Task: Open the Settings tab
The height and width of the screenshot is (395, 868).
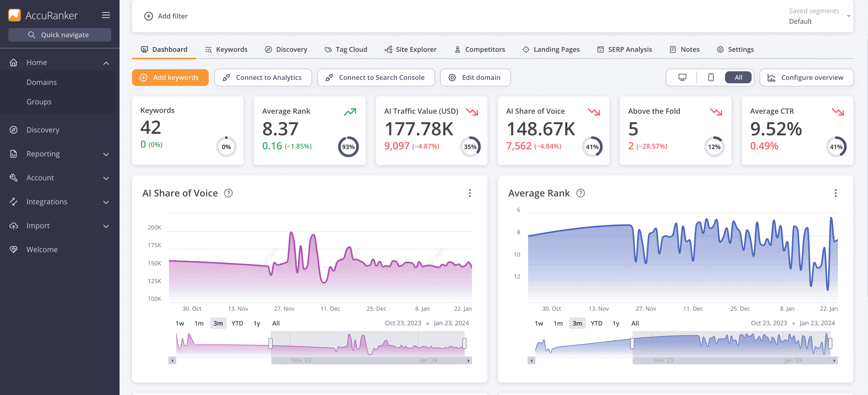Action: pos(741,49)
